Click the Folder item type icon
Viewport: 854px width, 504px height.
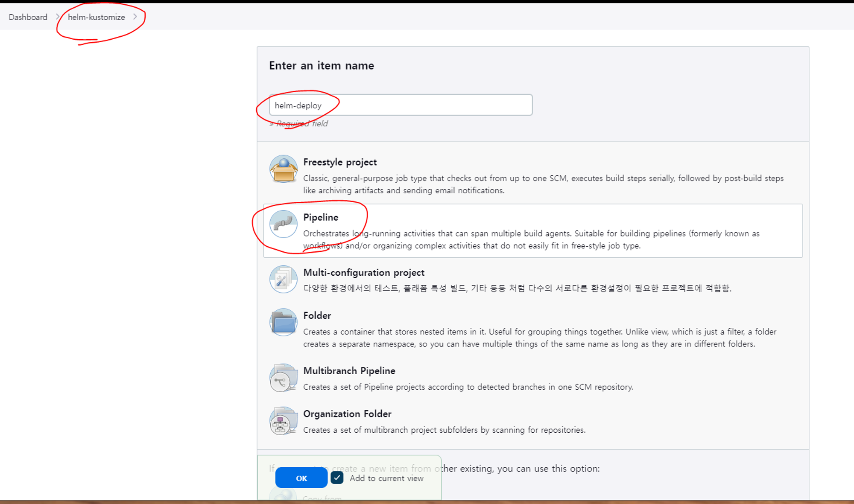[x=283, y=322]
